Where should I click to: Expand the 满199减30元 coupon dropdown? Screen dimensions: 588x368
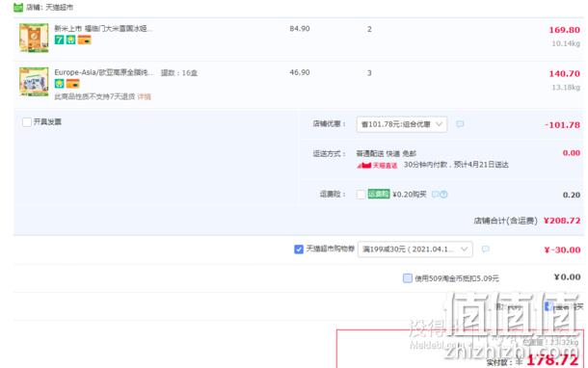[x=415, y=250]
